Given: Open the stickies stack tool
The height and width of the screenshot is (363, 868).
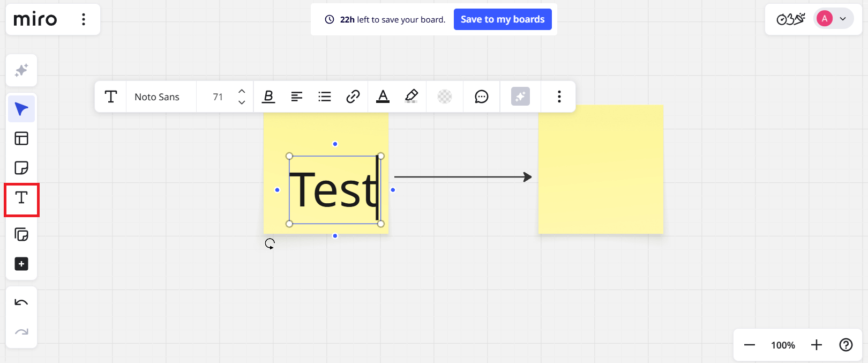Looking at the screenshot, I should (21, 234).
